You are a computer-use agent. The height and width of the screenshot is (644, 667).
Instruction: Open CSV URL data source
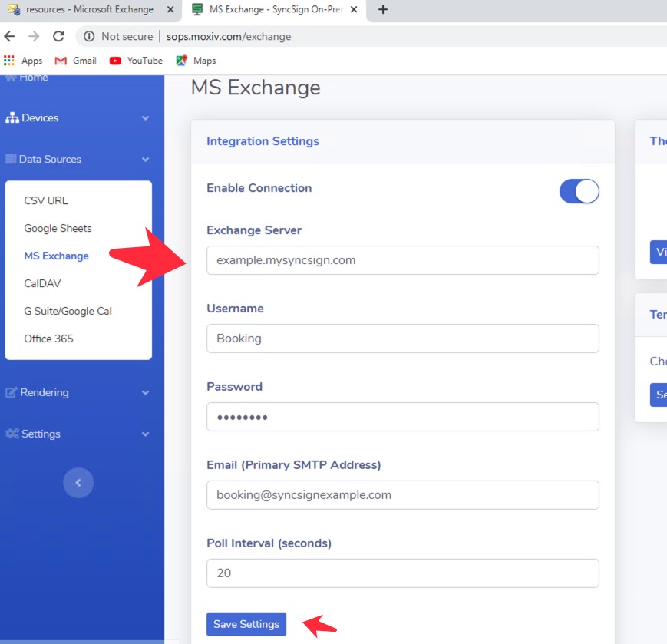click(46, 200)
